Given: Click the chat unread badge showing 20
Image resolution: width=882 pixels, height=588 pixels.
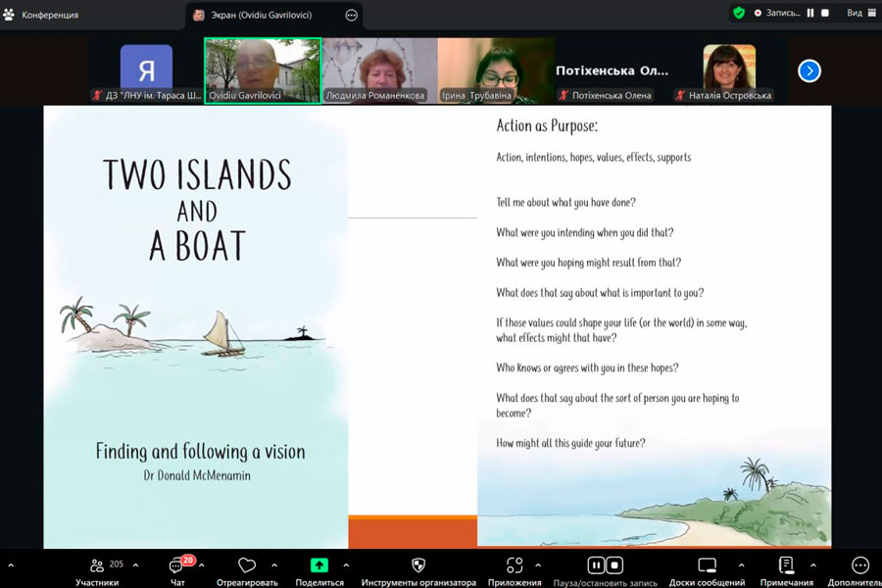Looking at the screenshot, I should 188,560.
